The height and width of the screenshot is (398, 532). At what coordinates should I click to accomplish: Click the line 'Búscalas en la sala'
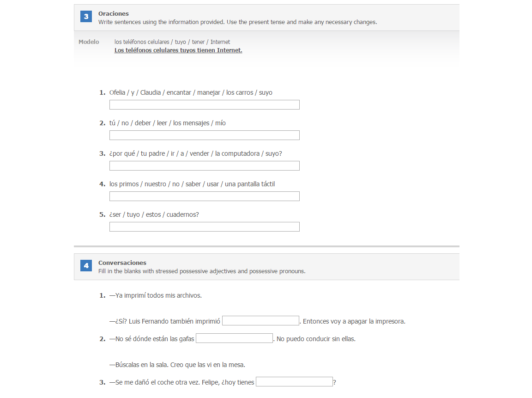[177, 365]
